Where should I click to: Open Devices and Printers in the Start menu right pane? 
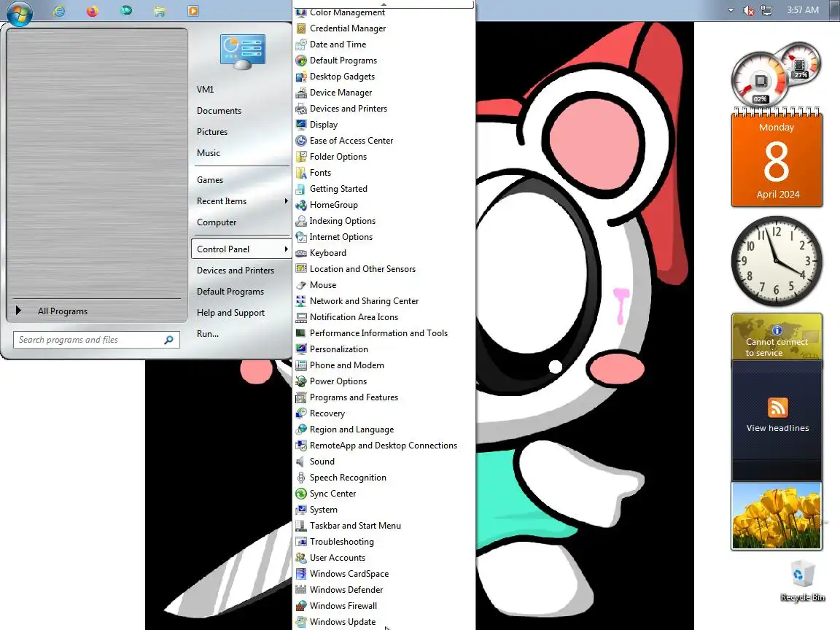point(236,271)
